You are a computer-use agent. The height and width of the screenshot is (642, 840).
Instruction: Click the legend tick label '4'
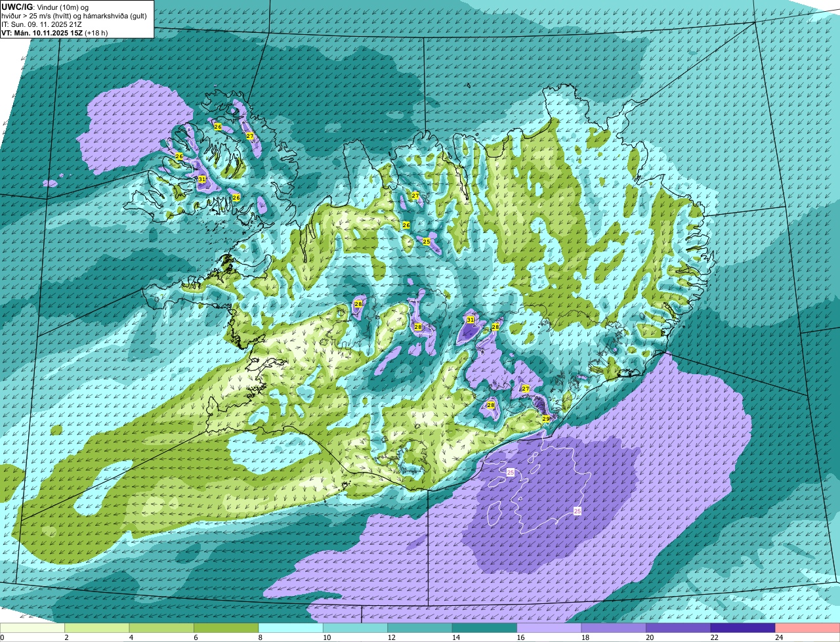[x=131, y=637]
